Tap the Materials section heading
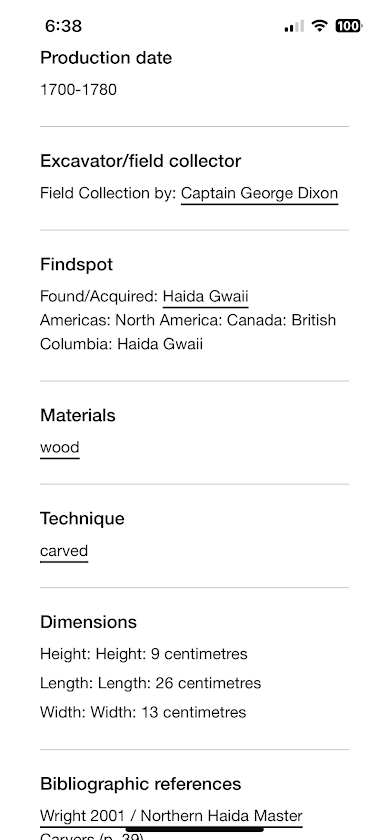Screen dimensions: 389x840 click(78, 416)
